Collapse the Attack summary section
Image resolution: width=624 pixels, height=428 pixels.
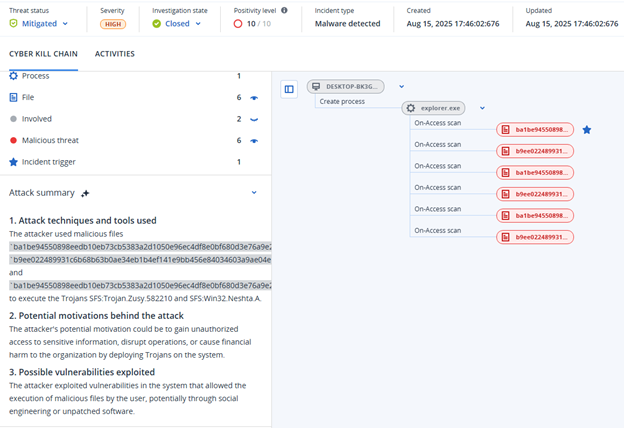point(254,192)
